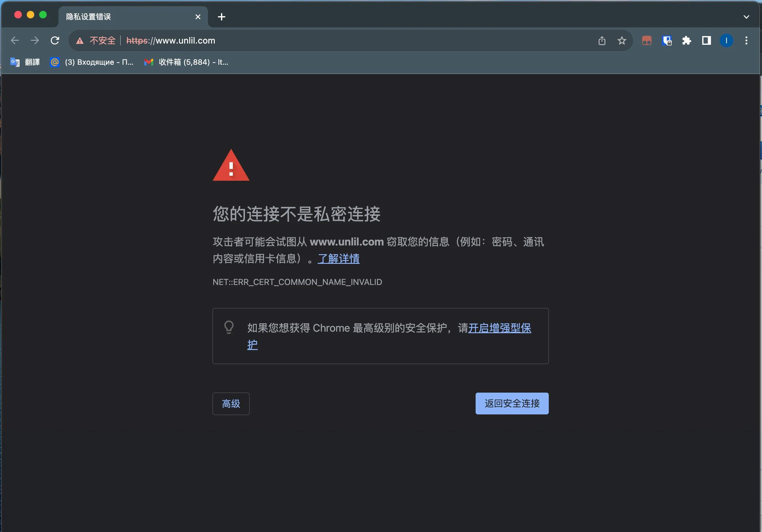This screenshot has height=532, width=762.
Task: Click the browser back arrow
Action: tap(15, 40)
